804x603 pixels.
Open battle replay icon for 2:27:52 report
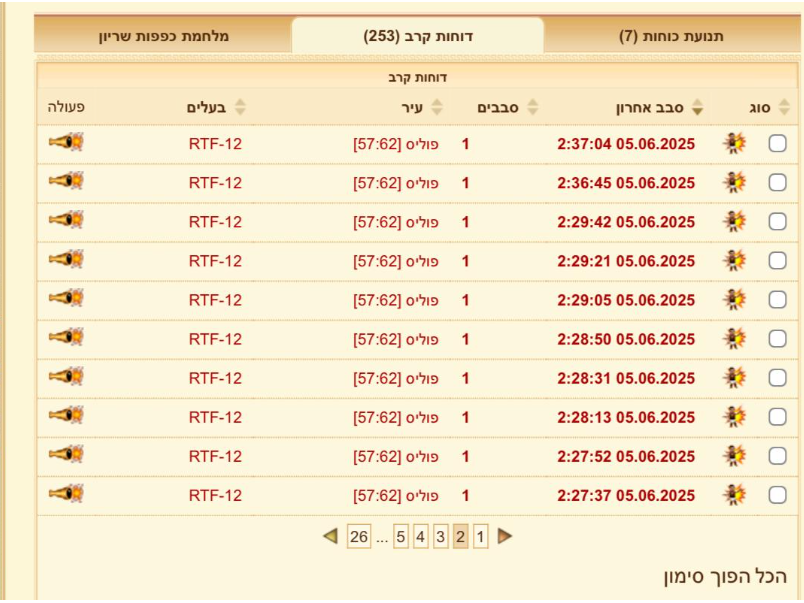click(x=66, y=454)
